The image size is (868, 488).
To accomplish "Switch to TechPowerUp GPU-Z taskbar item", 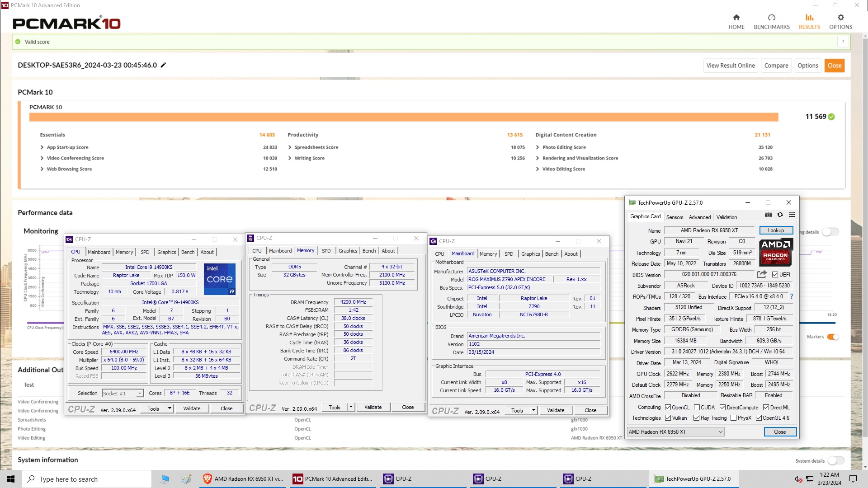I will coord(694,479).
